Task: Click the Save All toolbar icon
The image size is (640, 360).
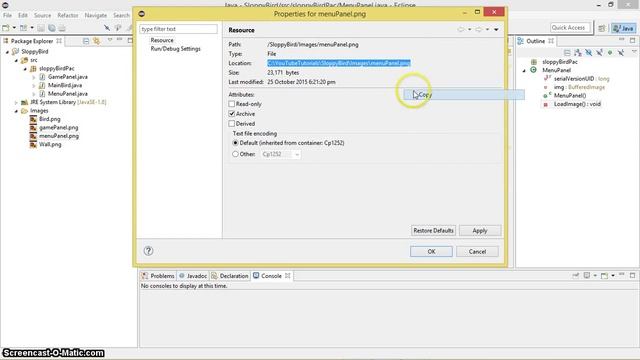Action: 51,28
